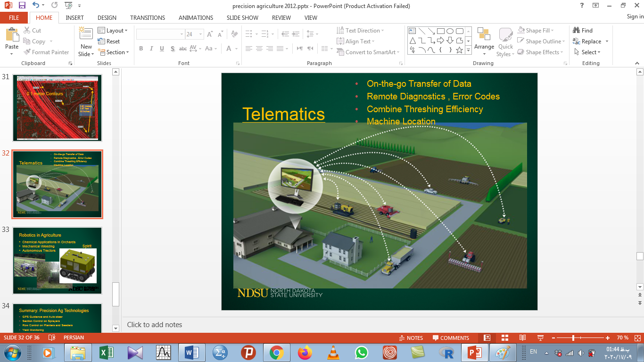Start slide show from status bar
The width and height of the screenshot is (644, 362).
[x=540, y=338]
